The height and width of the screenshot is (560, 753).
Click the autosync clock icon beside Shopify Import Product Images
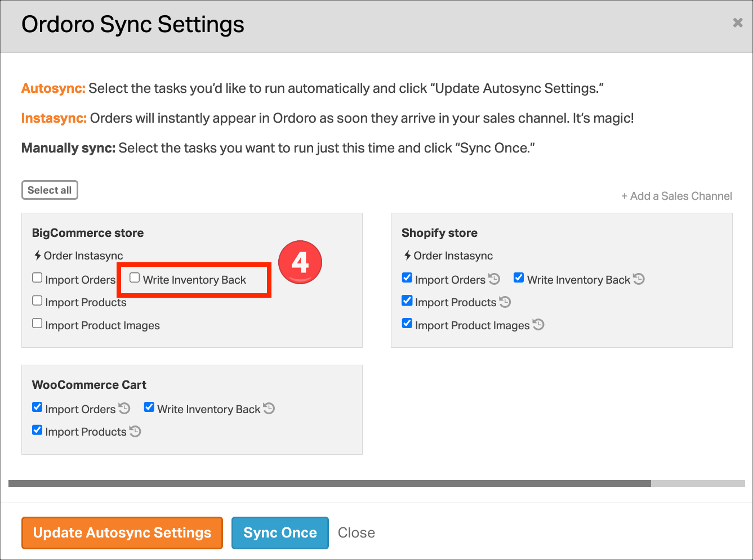pyautogui.click(x=538, y=324)
